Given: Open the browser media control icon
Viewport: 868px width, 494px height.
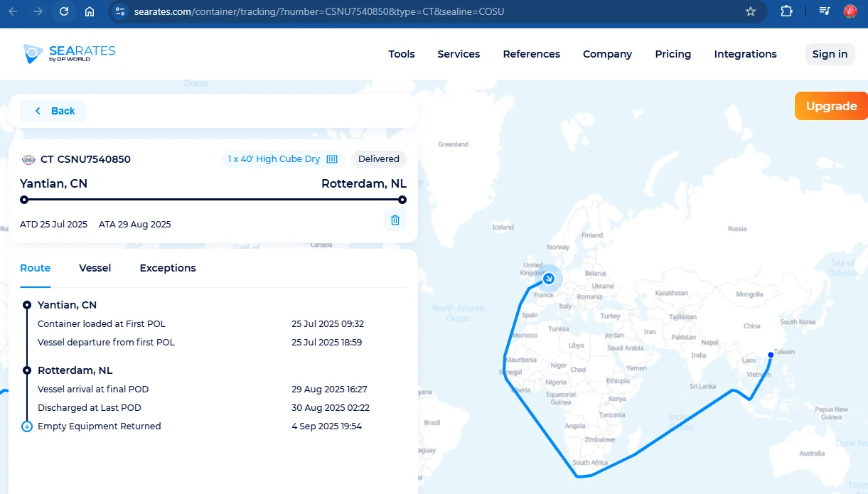Looking at the screenshot, I should coord(824,11).
